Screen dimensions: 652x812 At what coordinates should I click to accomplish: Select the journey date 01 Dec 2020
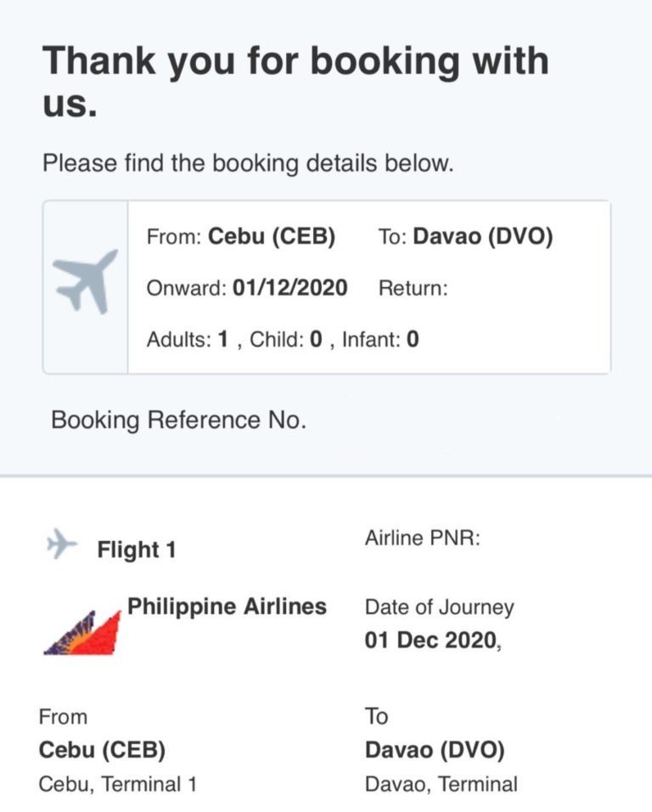point(431,640)
